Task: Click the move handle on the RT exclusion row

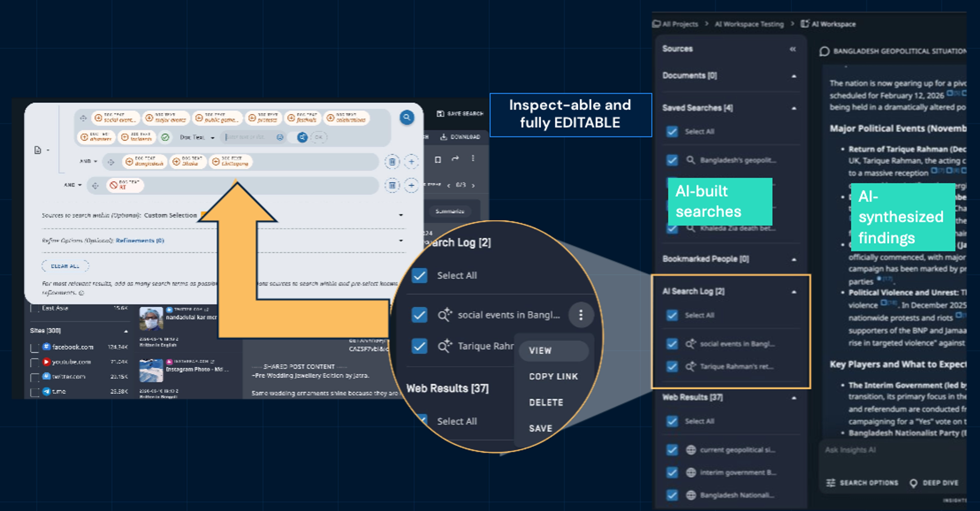Action: (95, 185)
